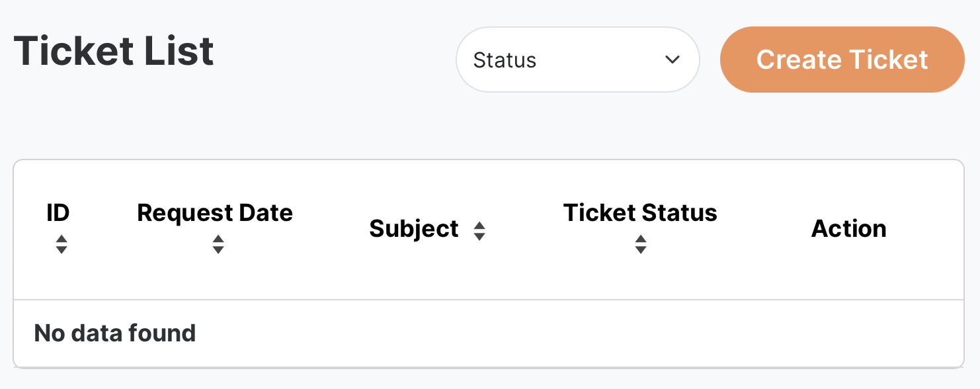Sort Request Date ascending with up arrow
980x389 pixels.
coord(218,239)
